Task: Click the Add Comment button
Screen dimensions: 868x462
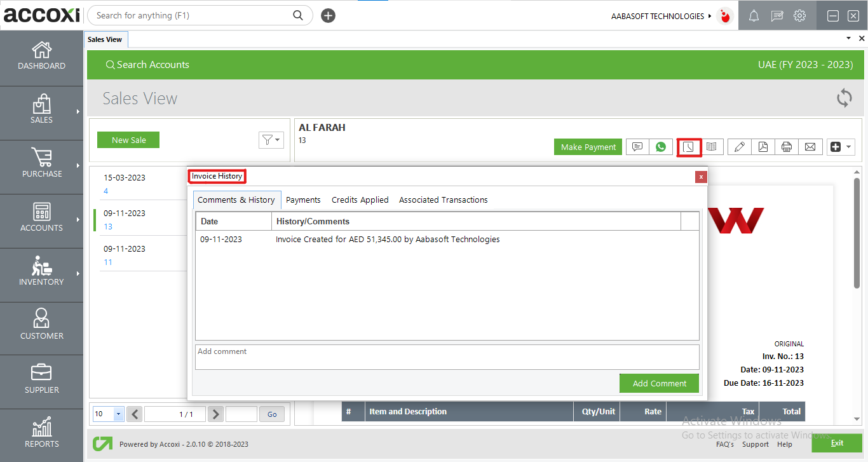Action: pos(659,383)
